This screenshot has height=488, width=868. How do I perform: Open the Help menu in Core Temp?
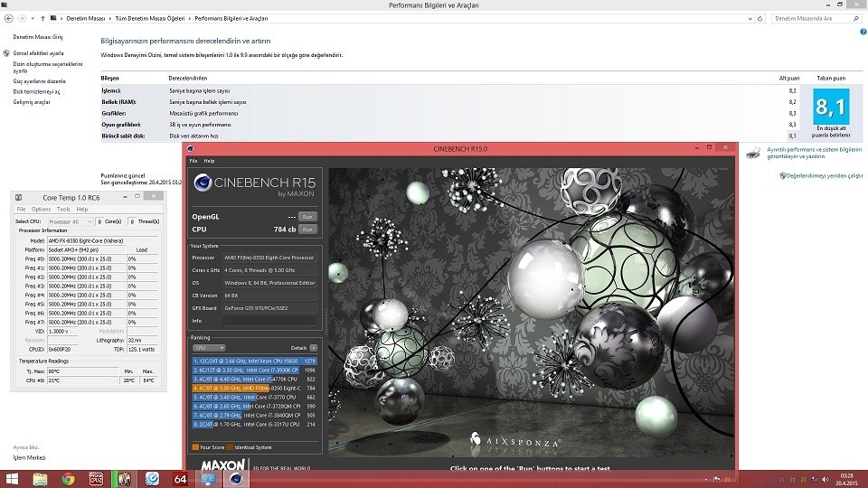click(82, 209)
